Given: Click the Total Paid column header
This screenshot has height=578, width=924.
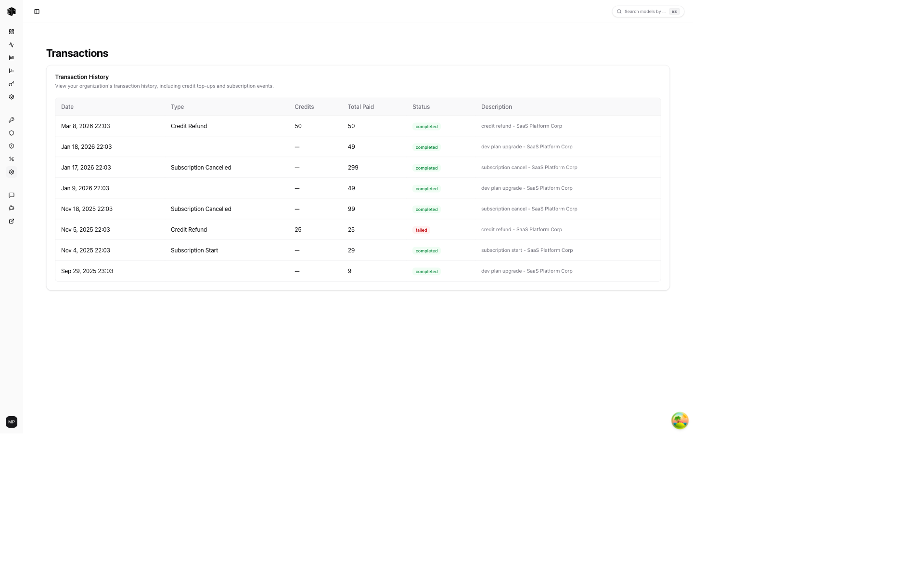Looking at the screenshot, I should (360, 107).
